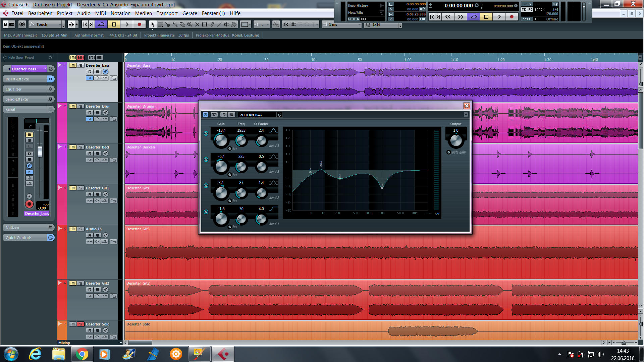Image resolution: width=644 pixels, height=362 pixels.
Task: Expand Send-Effekte inspector section
Action: (25, 99)
